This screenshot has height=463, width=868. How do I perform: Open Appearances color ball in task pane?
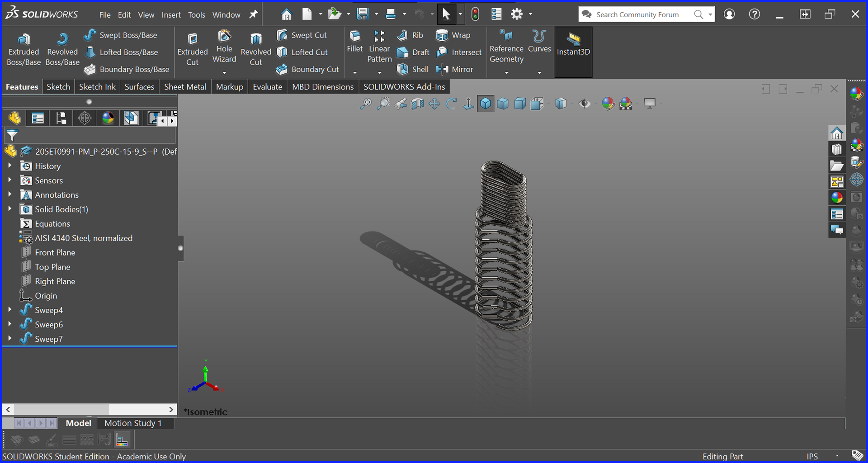837,198
